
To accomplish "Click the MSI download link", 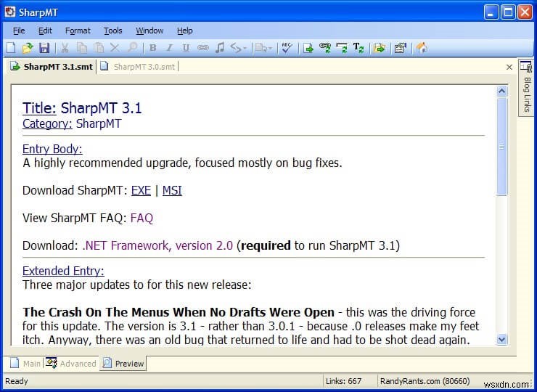I will click(x=172, y=190).
